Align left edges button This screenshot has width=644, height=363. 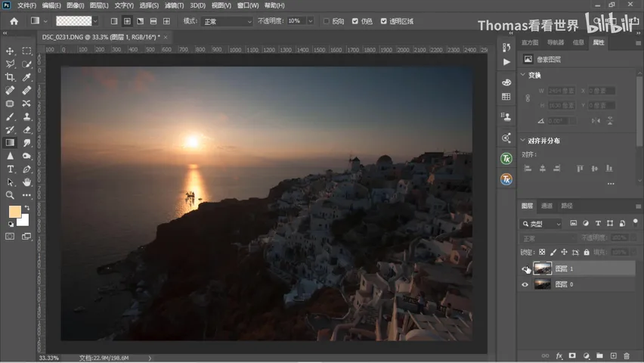(528, 168)
